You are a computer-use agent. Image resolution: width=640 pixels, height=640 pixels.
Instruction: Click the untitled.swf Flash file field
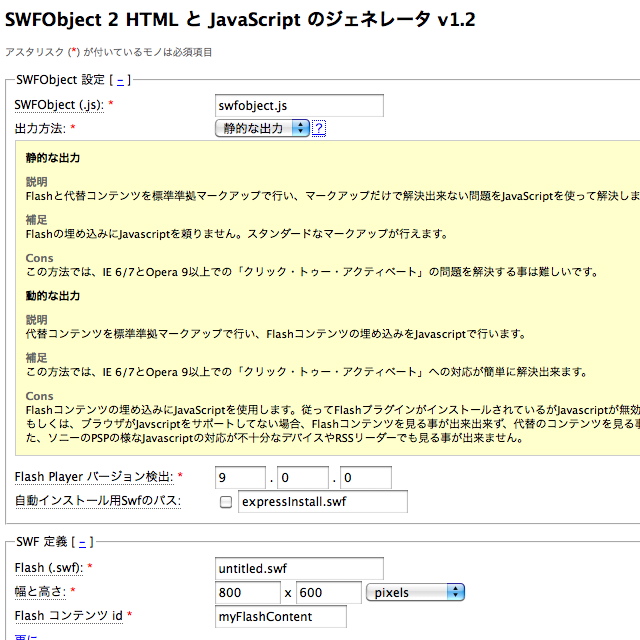(x=300, y=568)
